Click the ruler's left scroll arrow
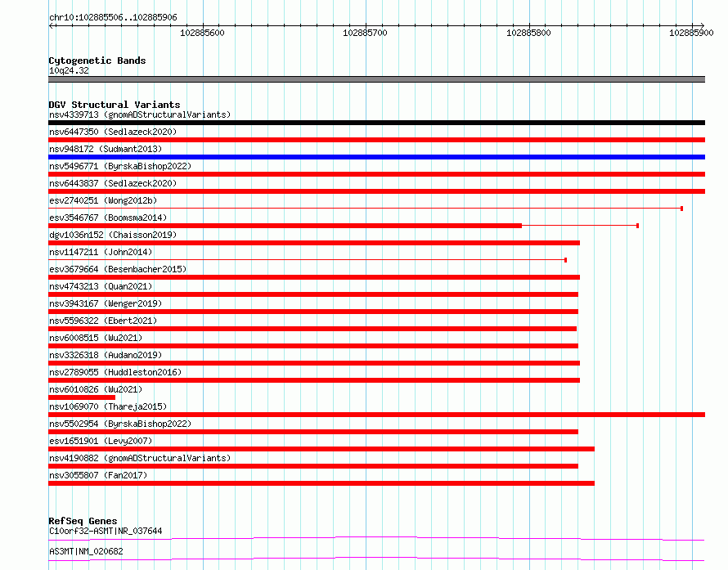 pos(52,26)
